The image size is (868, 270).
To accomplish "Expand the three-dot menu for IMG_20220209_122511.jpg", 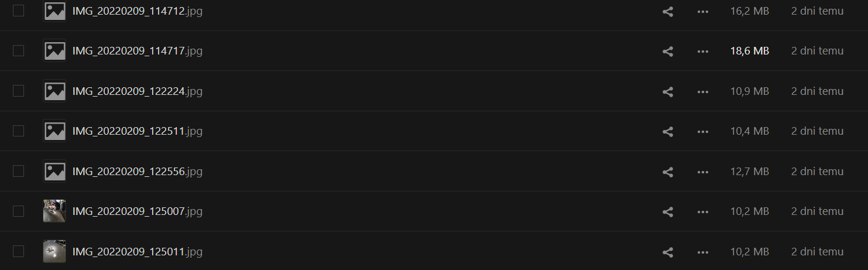I will click(703, 132).
